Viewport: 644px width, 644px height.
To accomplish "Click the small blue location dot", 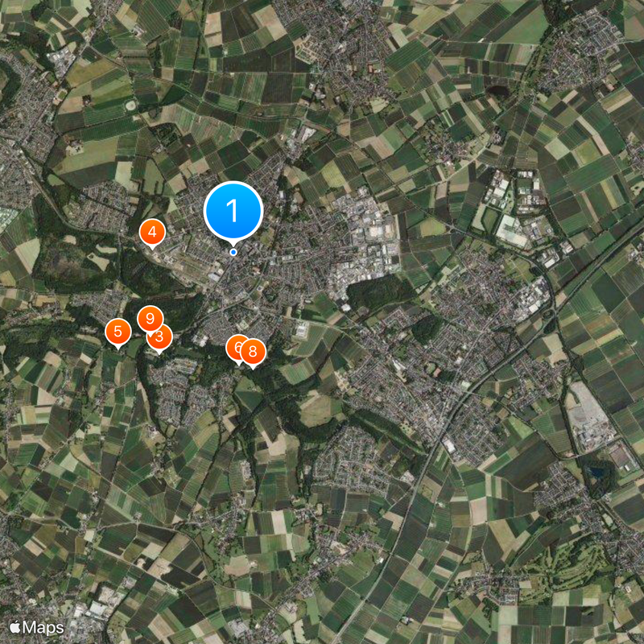I will 233,252.
